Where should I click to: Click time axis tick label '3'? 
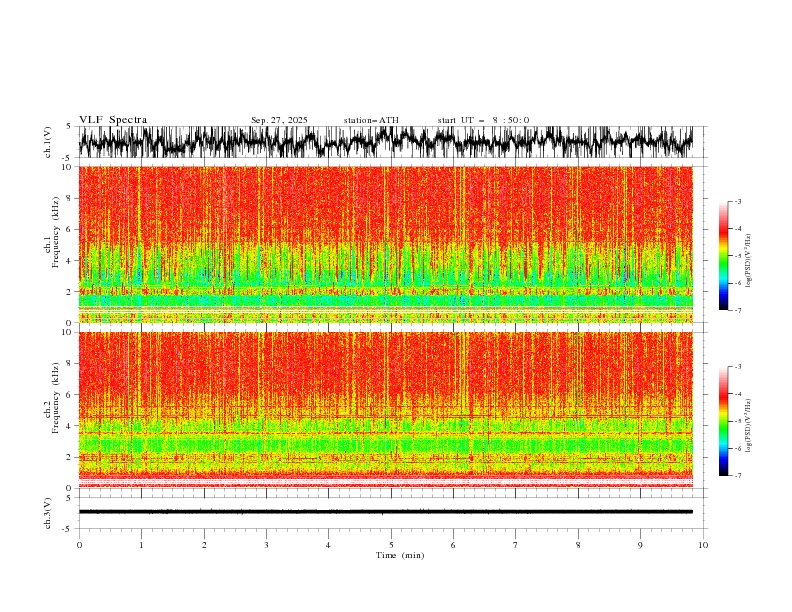266,545
